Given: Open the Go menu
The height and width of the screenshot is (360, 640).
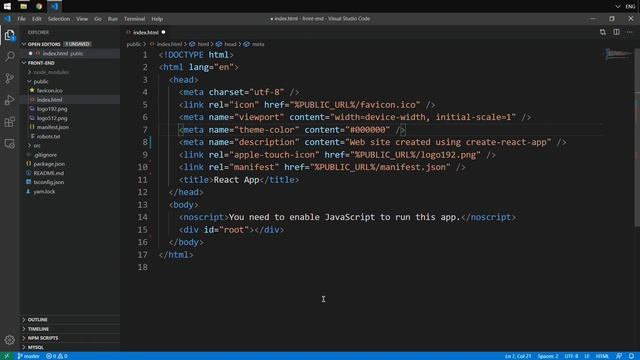Looking at the screenshot, I should (x=98, y=19).
